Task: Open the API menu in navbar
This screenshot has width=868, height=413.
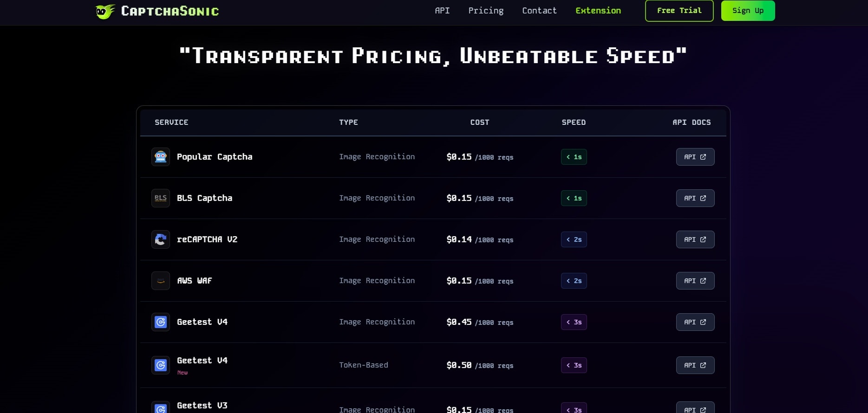Action: pos(442,11)
